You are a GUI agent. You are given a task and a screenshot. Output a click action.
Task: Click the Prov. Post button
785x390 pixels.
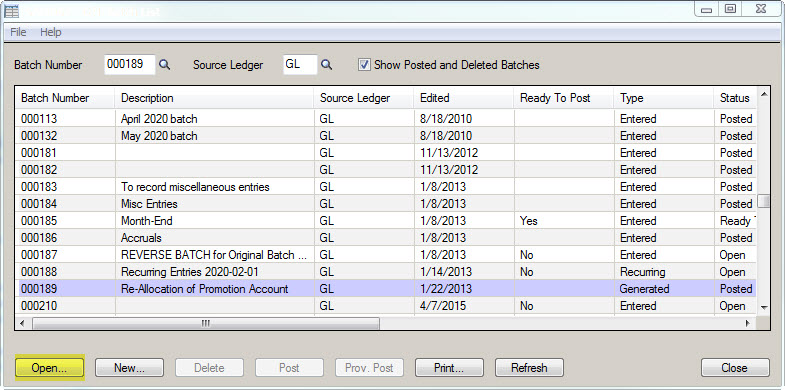(x=369, y=368)
